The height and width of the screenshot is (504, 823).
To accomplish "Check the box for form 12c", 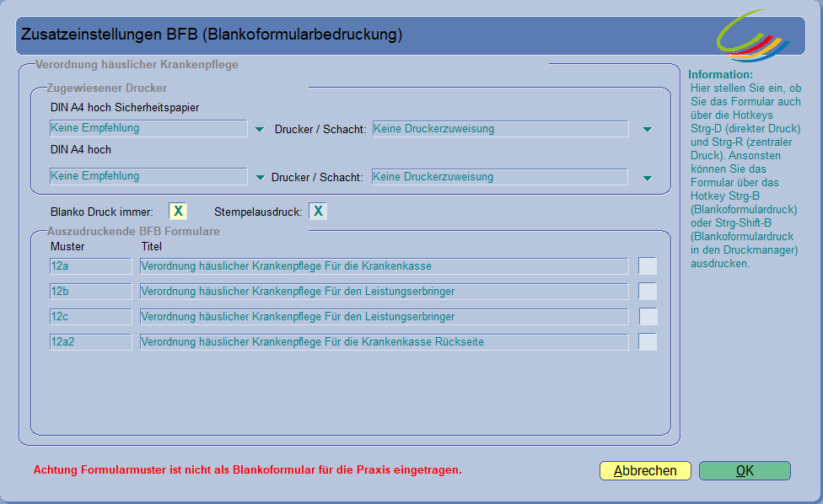I will point(648,317).
